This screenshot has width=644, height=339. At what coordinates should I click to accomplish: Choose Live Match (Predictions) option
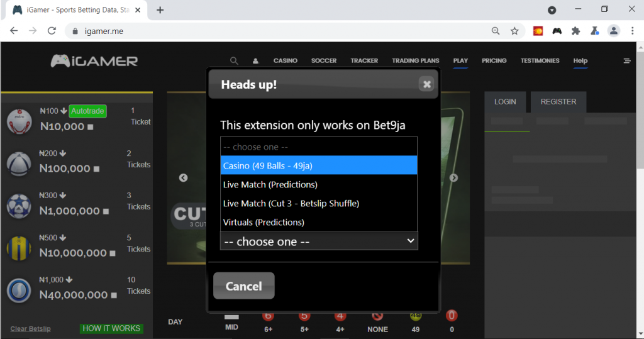click(319, 184)
